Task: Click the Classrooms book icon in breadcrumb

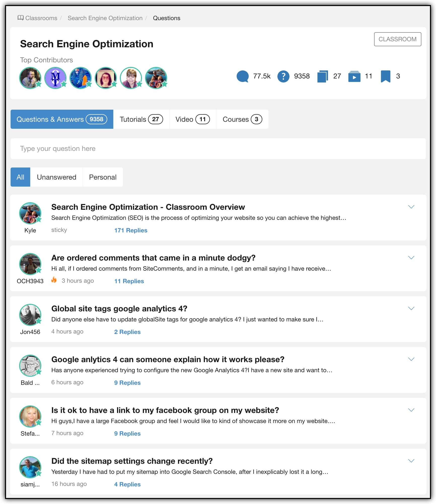Action: click(20, 18)
